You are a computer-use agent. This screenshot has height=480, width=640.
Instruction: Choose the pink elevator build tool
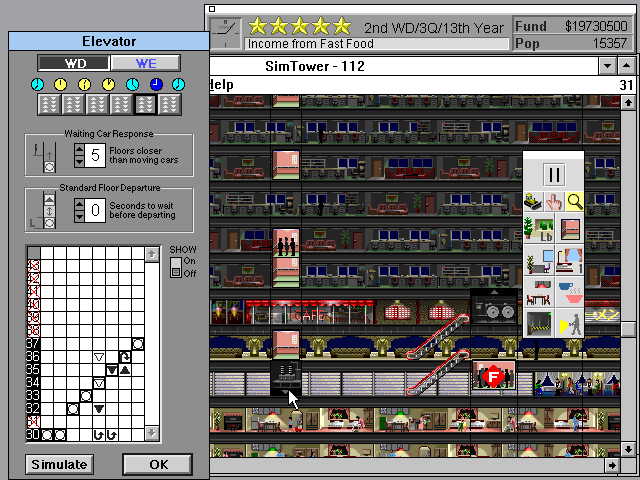(x=569, y=229)
